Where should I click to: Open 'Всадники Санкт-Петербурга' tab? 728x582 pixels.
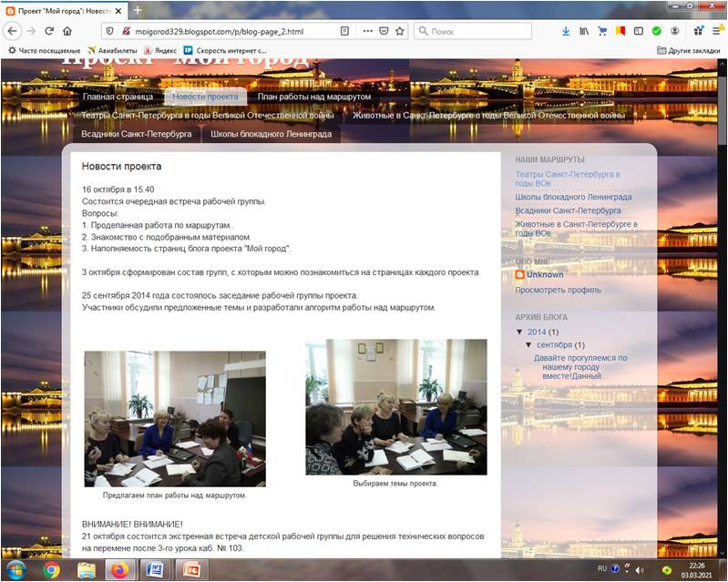tap(137, 134)
